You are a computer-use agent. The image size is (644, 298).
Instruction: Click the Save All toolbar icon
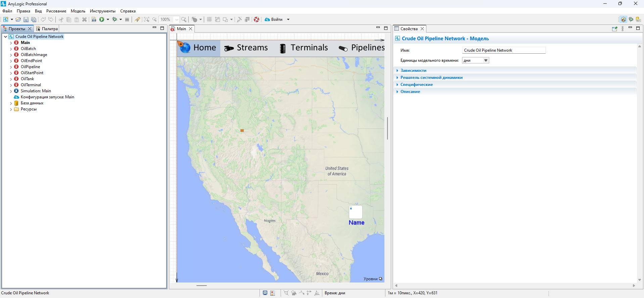[34, 19]
